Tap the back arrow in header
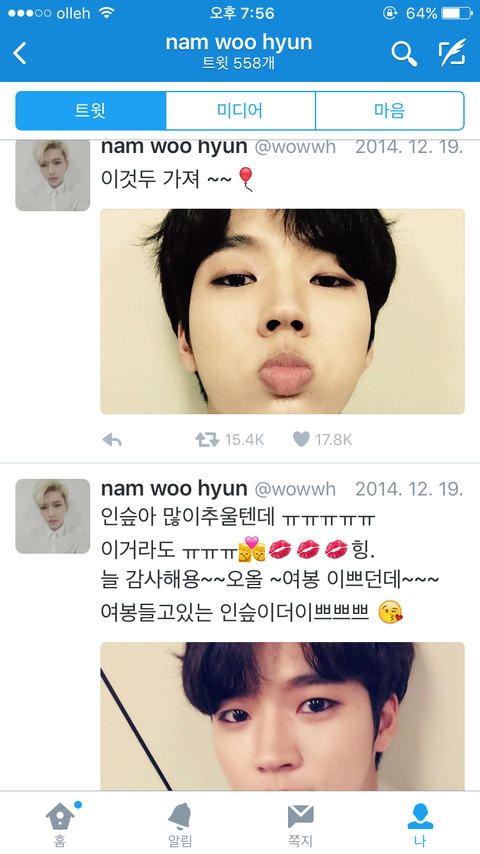Viewport: 480px width, 854px height. [x=20, y=53]
